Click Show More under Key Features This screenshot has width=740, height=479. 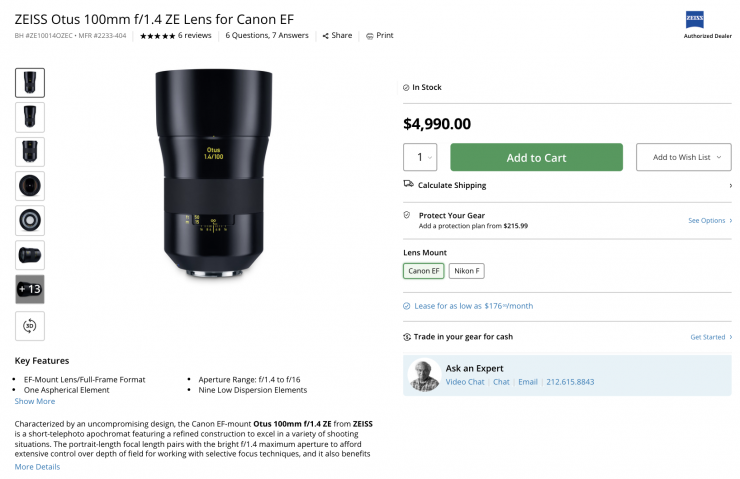tap(35, 401)
